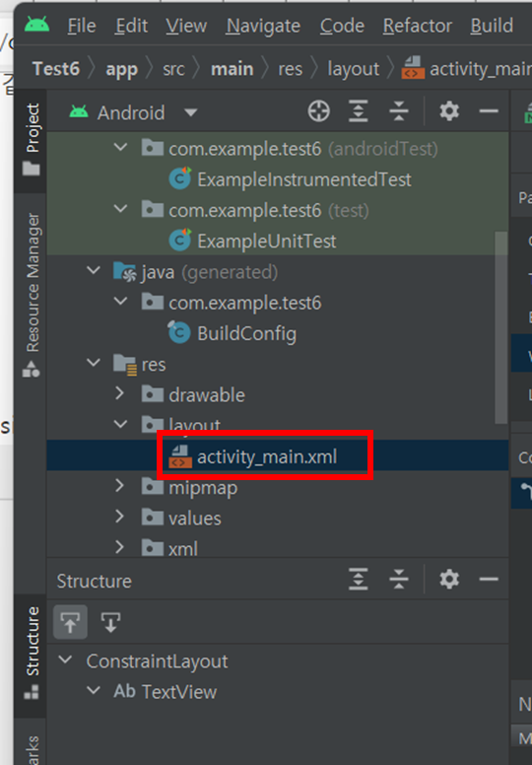Open the Refactor menu
This screenshot has width=532, height=765.
pyautogui.click(x=418, y=26)
